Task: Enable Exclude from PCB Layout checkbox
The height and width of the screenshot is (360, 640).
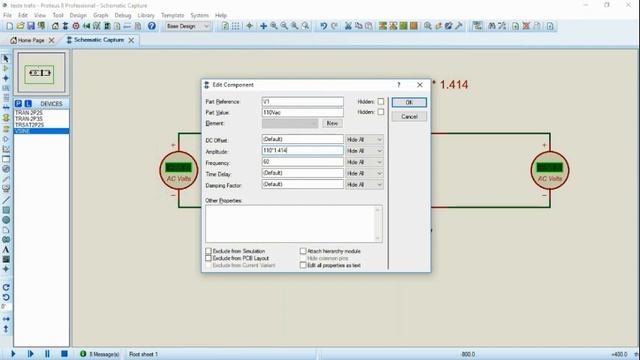Action: pos(209,258)
